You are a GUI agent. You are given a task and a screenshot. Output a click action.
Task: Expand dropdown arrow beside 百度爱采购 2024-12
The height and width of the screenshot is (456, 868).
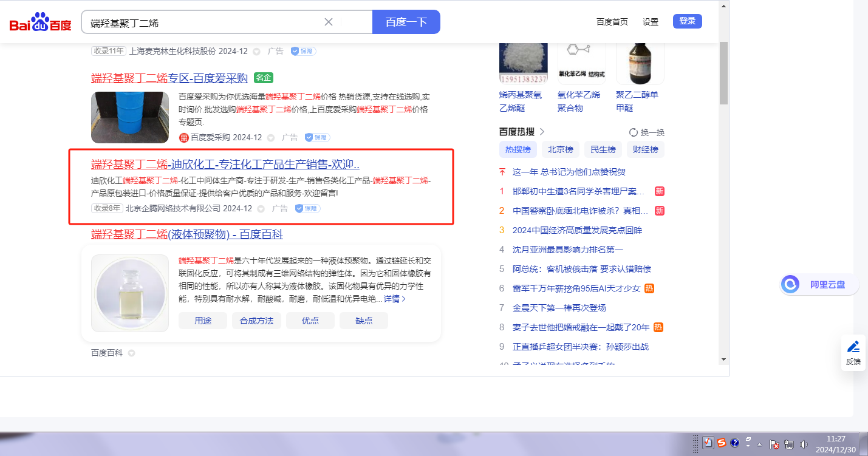click(x=271, y=138)
